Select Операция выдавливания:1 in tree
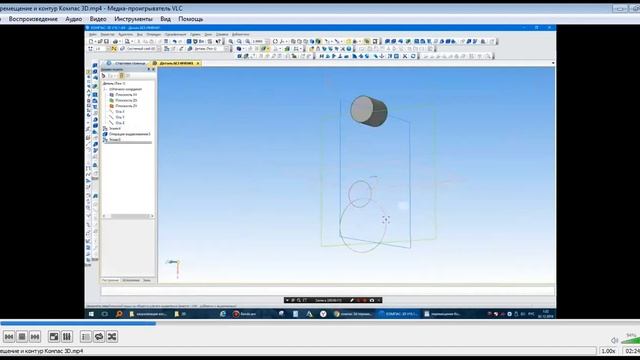 coord(127,134)
